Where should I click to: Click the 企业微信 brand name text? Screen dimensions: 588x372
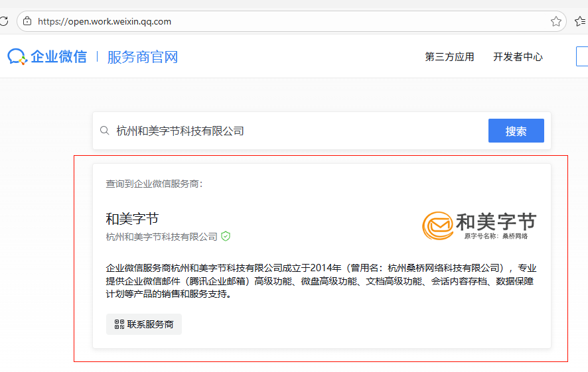(x=58, y=57)
